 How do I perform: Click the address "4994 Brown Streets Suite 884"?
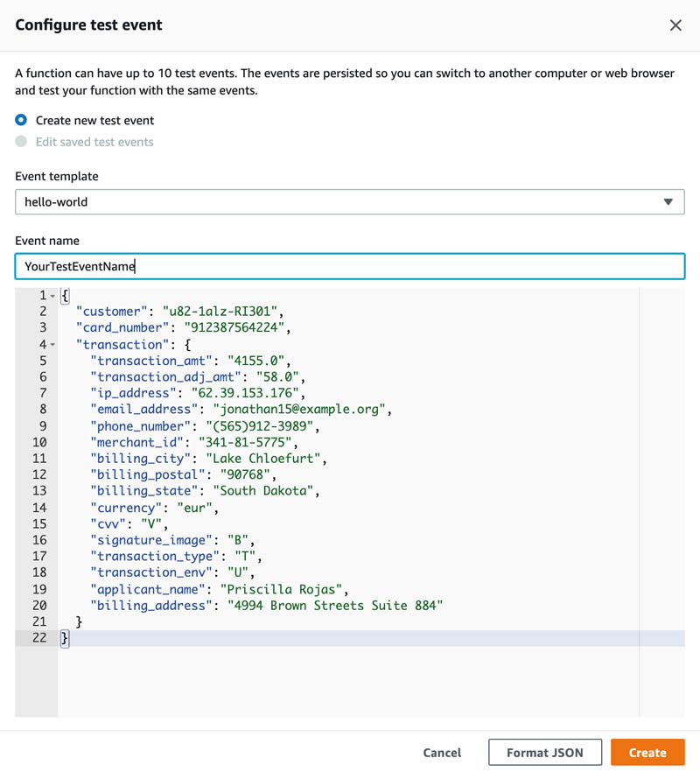tap(335, 606)
